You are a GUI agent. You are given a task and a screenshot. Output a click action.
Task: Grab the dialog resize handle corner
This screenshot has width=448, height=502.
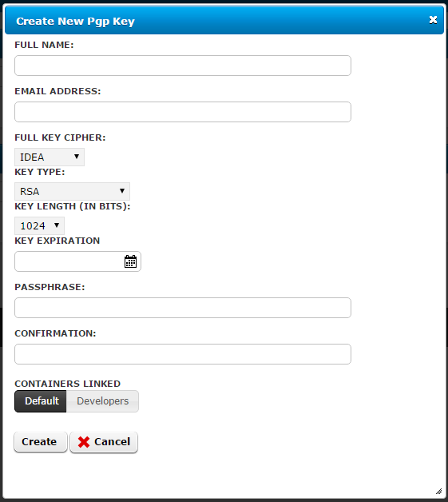438,491
